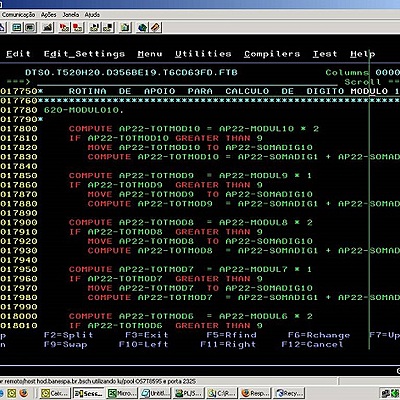Click the network monitors system tray icon
400x400 pixels.
click(x=386, y=394)
